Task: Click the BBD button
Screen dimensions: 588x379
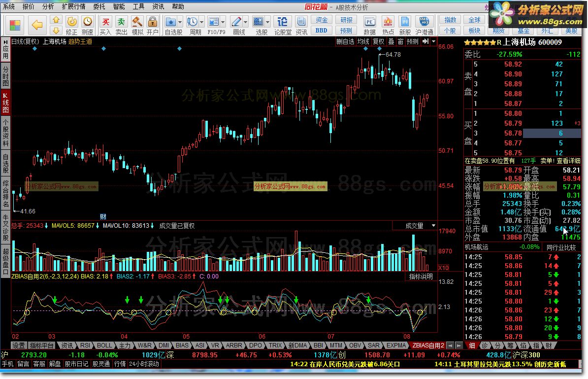Action: pyautogui.click(x=322, y=31)
